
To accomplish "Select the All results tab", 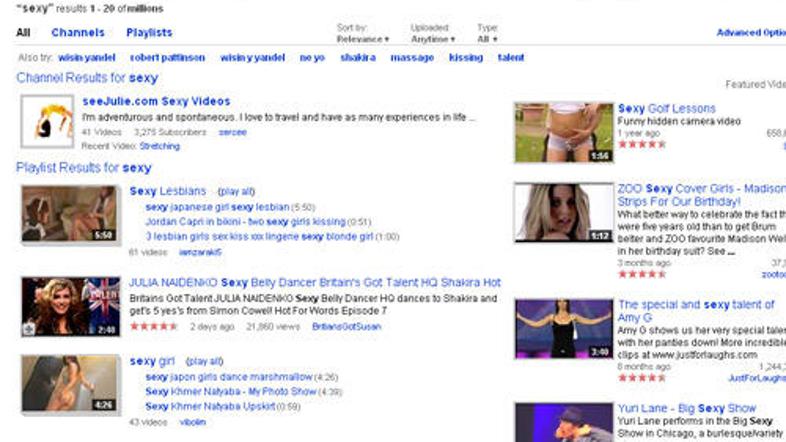I will tap(23, 33).
